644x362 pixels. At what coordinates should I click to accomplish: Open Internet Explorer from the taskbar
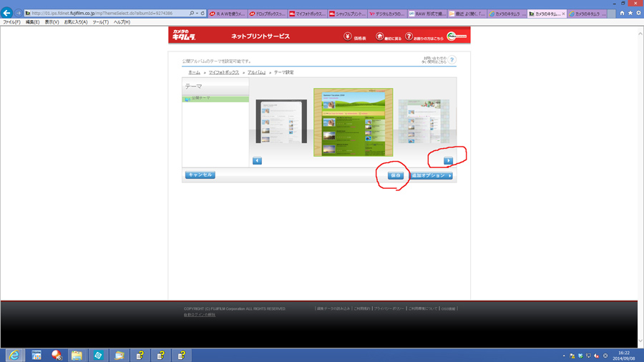tap(14, 355)
